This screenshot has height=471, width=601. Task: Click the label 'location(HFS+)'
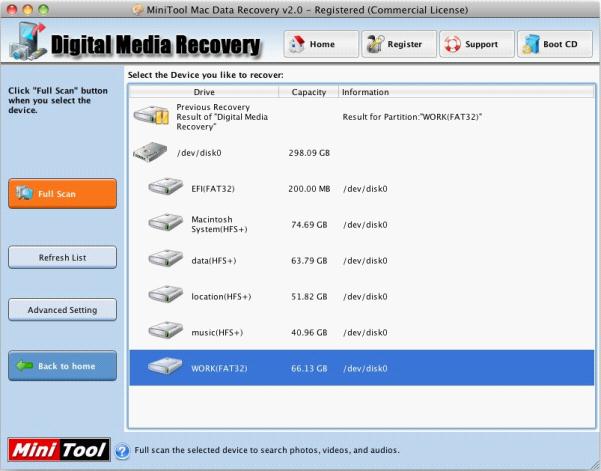pyautogui.click(x=221, y=297)
